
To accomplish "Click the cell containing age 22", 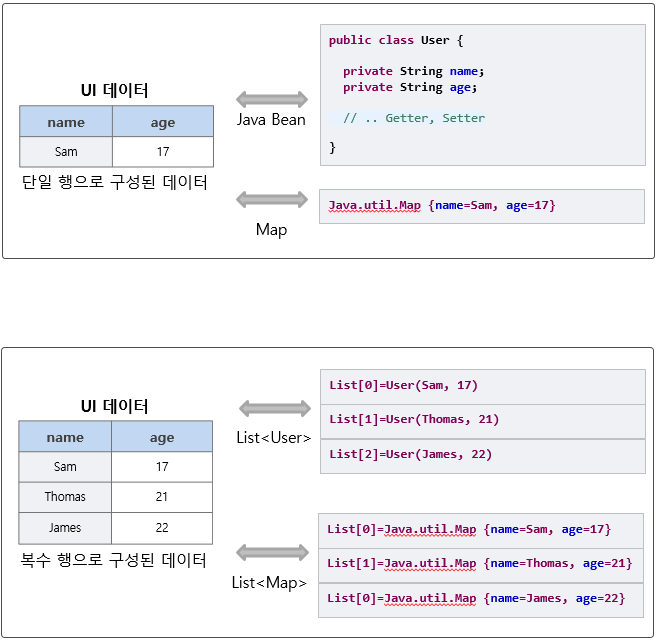I will tap(162, 527).
